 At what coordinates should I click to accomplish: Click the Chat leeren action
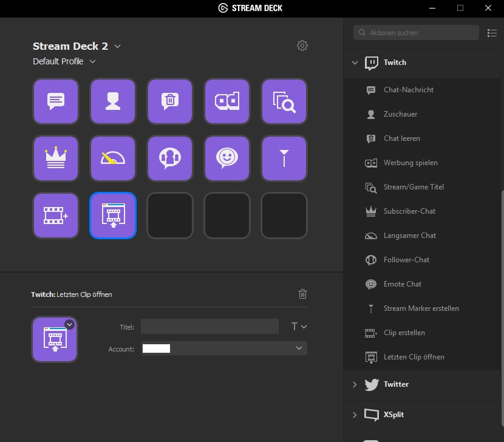tap(423, 138)
